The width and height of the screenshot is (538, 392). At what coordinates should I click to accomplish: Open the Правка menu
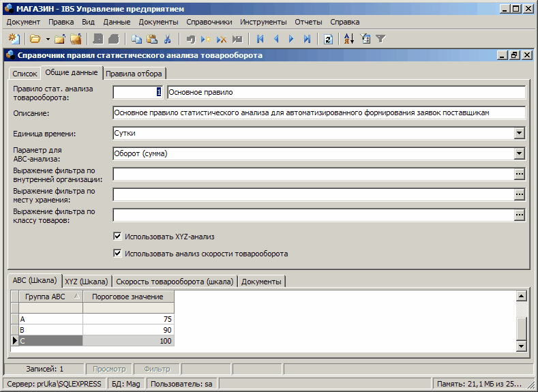point(61,22)
